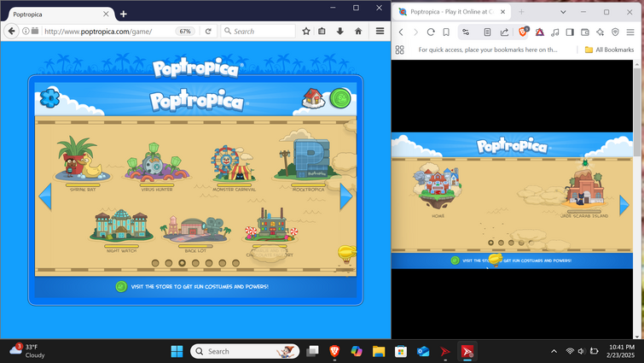Advance islands with right arrow in Brave window
Image resolution: width=644 pixels, height=363 pixels.
point(624,205)
